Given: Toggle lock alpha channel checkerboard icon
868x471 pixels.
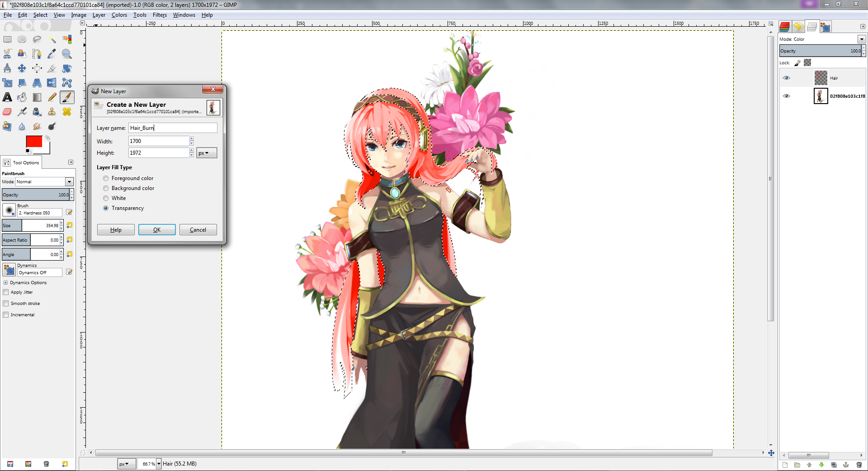Looking at the screenshot, I should click(x=807, y=63).
